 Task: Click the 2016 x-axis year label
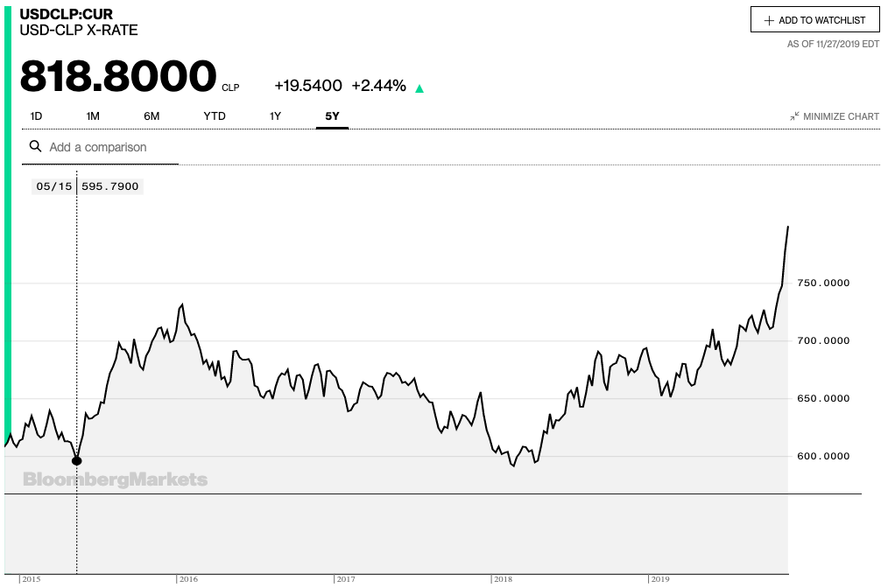(188, 579)
